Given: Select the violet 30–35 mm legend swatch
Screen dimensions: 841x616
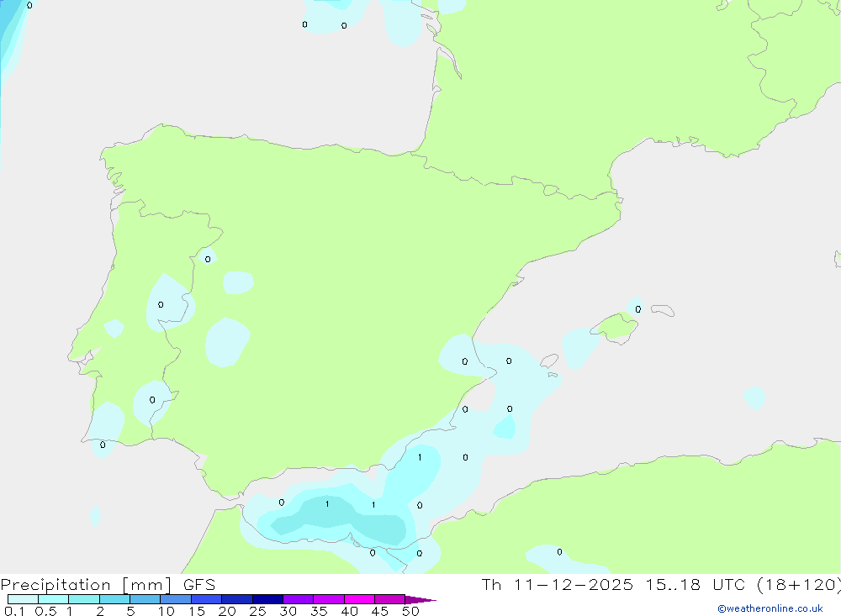Looking at the screenshot, I should coord(298,599).
